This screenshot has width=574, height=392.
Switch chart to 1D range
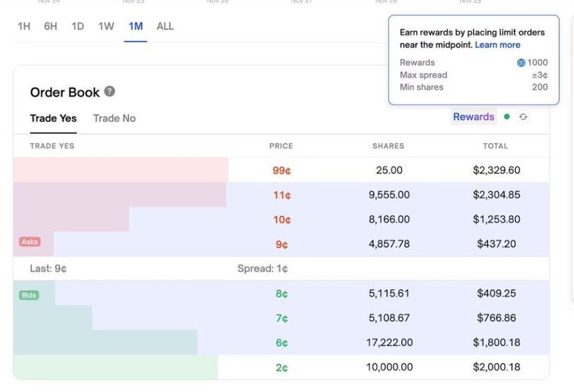[77, 27]
